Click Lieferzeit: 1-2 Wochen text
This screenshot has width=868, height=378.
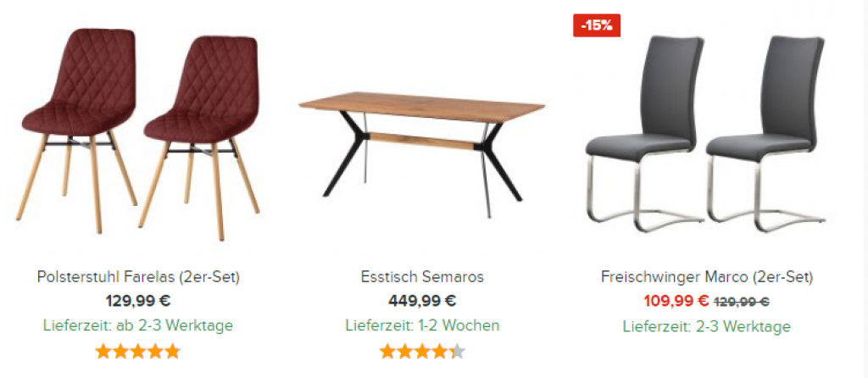422,325
